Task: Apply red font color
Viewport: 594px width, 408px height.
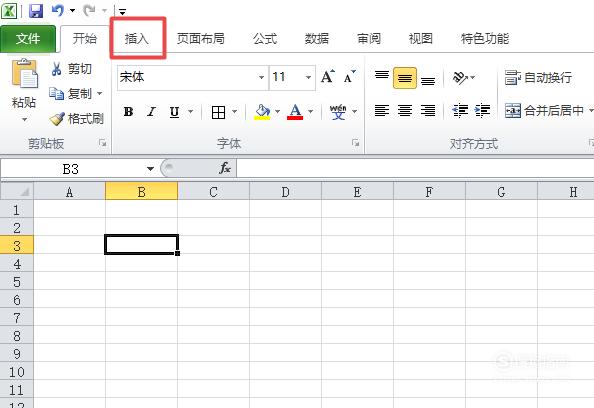Action: click(x=295, y=112)
